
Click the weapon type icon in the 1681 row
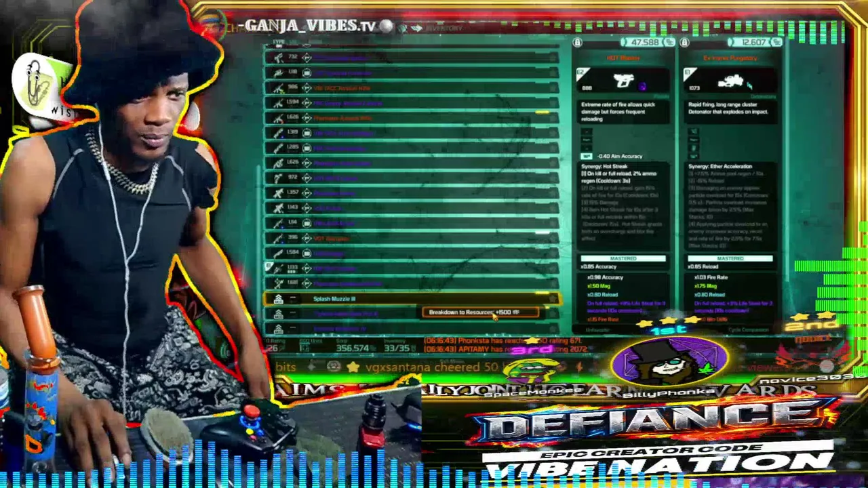[278, 283]
